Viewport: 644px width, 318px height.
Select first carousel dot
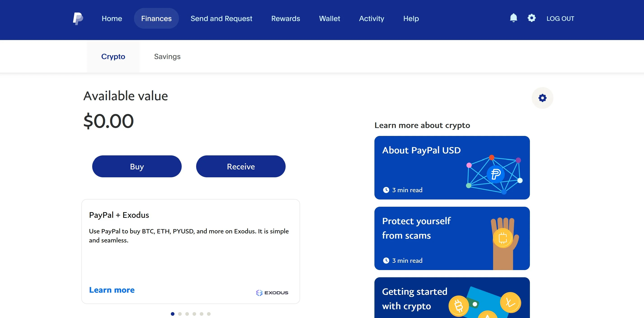pos(172,314)
